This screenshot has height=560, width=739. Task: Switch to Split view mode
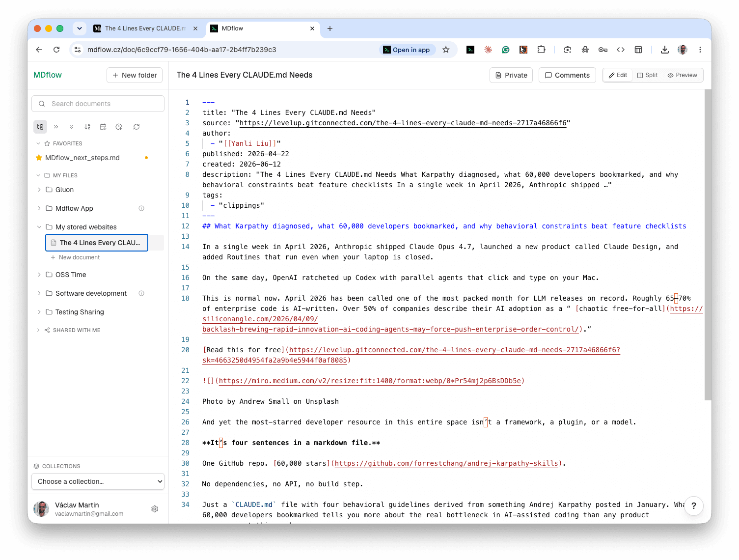tap(647, 75)
